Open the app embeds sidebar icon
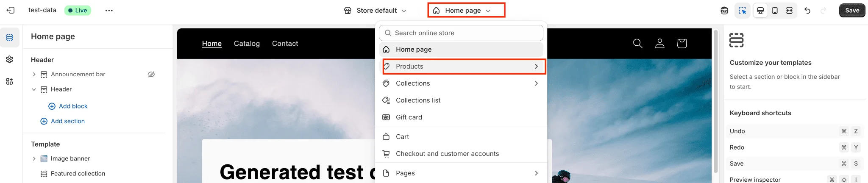This screenshot has width=868, height=183. pyautogui.click(x=9, y=81)
